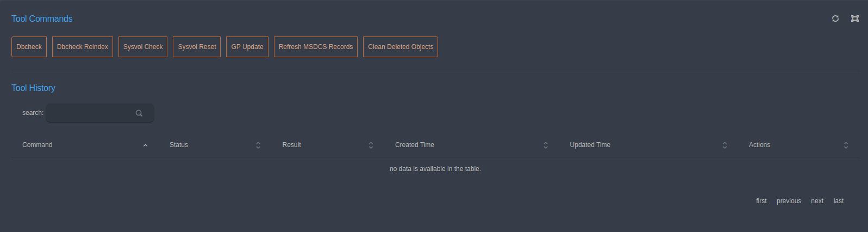Toggle sort on Created Time column arrows
Image resolution: width=868 pixels, height=232 pixels.
pyautogui.click(x=546, y=145)
